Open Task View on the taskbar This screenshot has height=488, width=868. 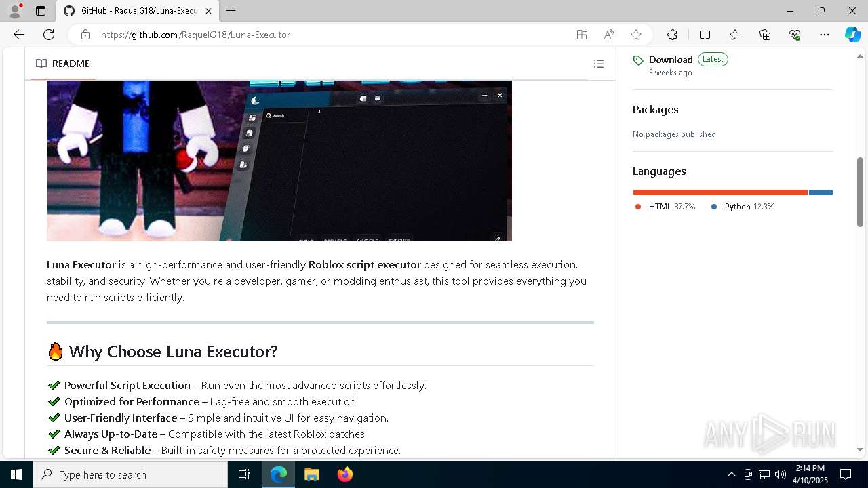(x=244, y=474)
